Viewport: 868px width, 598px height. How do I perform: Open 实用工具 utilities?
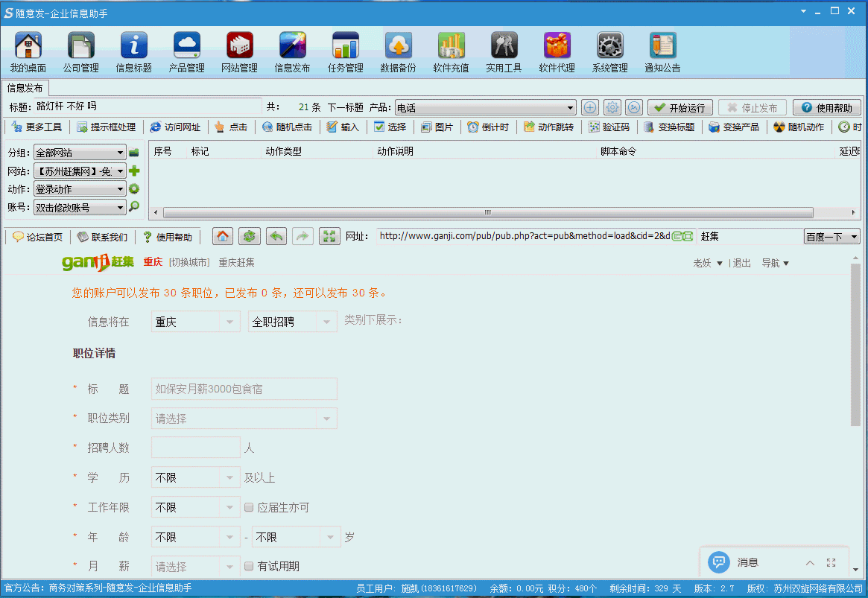pos(504,52)
